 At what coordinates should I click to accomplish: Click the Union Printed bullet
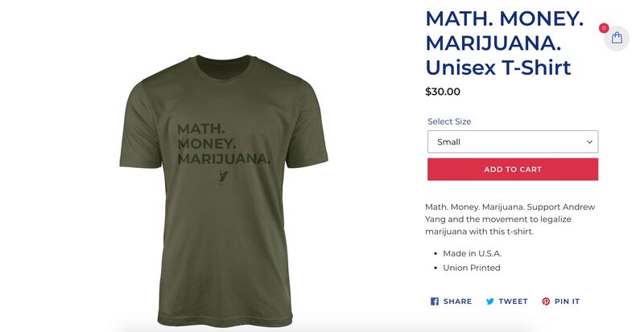click(472, 268)
